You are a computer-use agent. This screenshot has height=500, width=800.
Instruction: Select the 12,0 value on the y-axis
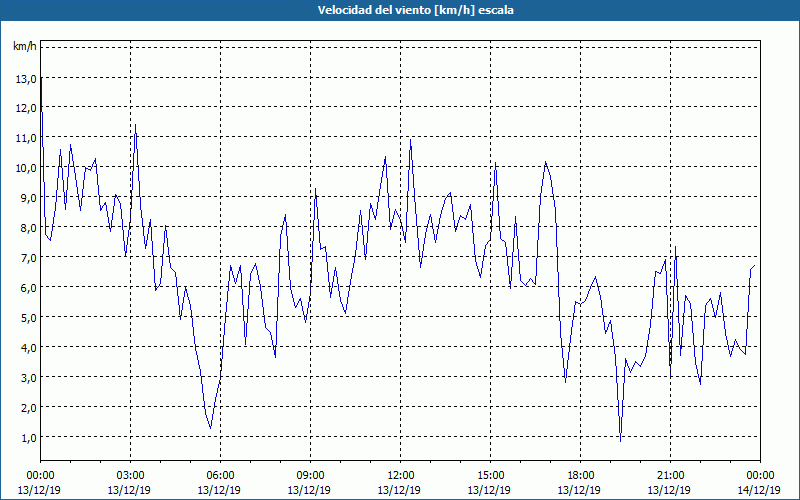tap(26, 108)
